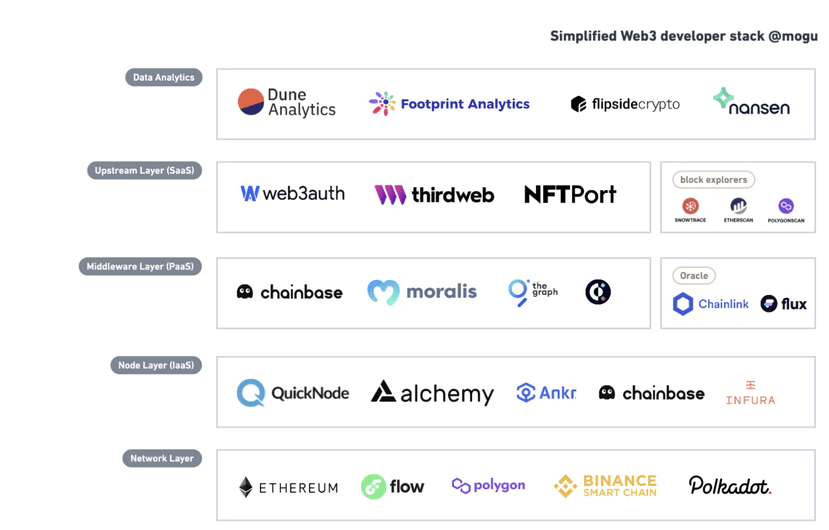Select the Polygonscan icon
829x530 pixels.
[786, 211]
